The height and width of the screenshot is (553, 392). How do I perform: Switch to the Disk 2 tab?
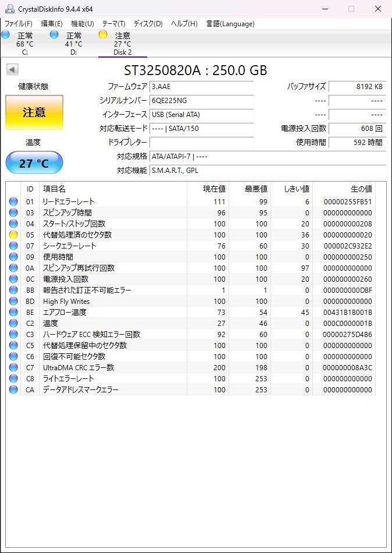[x=122, y=44]
